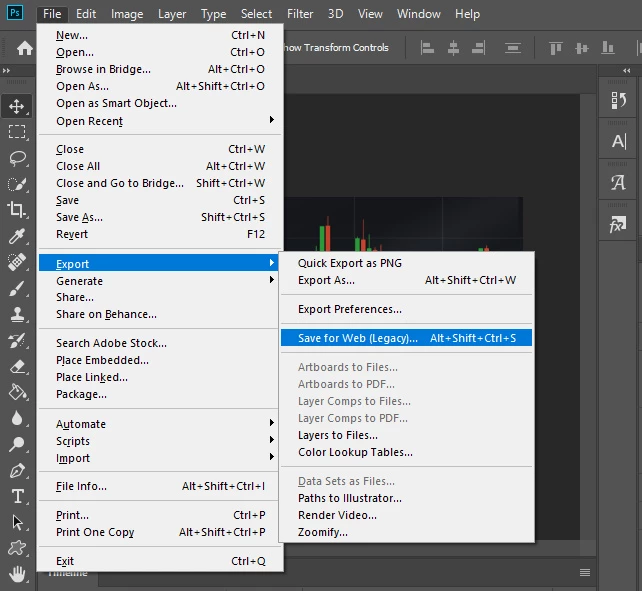Choose Save for Web (Legacy)
Screen dimensions: 642x591
coord(406,338)
